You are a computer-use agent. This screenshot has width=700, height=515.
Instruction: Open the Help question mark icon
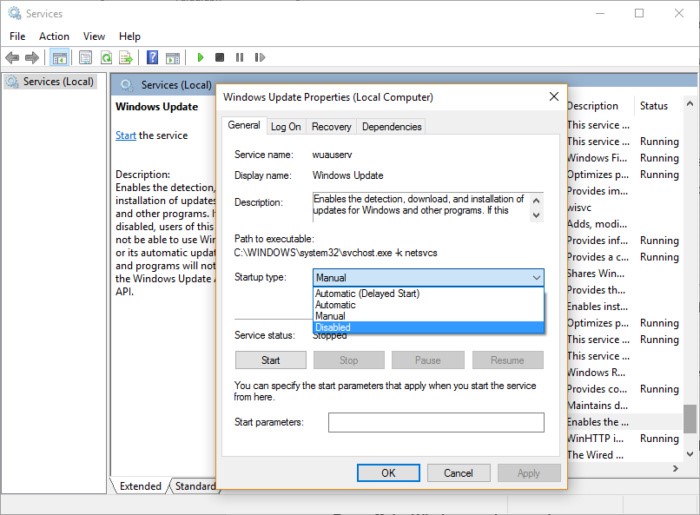click(152, 57)
